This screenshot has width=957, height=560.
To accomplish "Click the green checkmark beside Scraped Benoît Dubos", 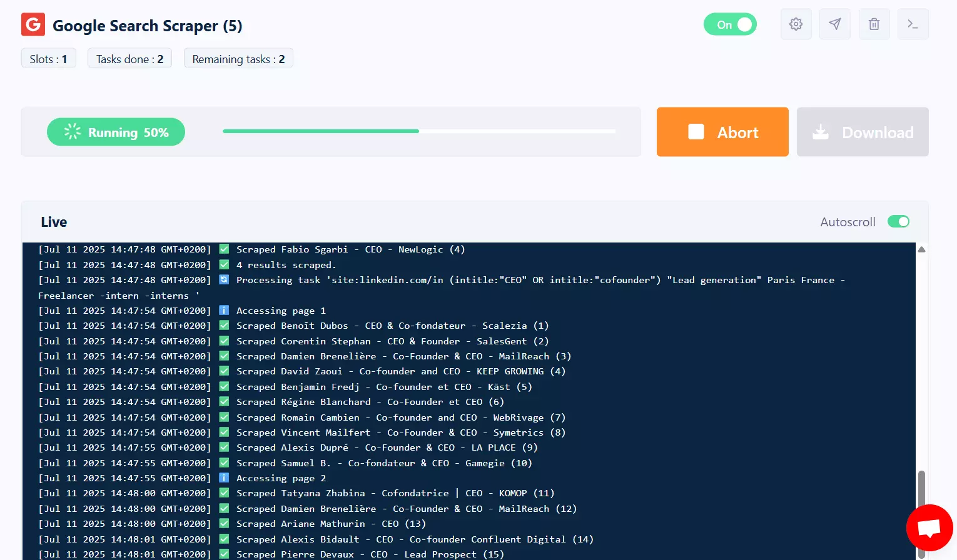I will (x=223, y=325).
